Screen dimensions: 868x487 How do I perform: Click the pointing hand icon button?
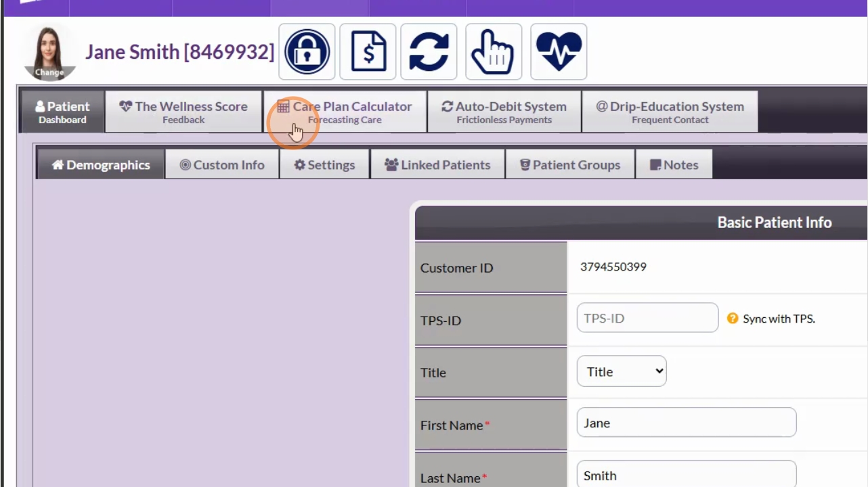tap(494, 52)
